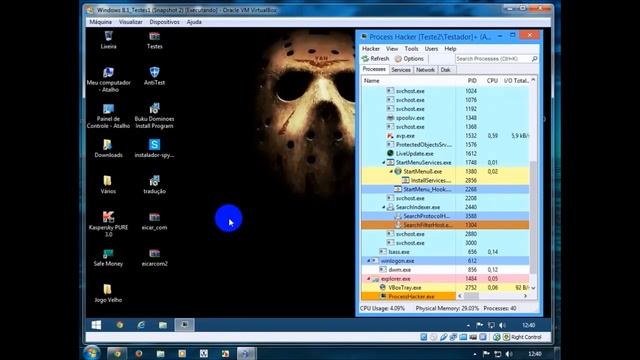This screenshot has height=360, width=640.
Task: Switch to the Disk tab
Action: [x=445, y=70]
